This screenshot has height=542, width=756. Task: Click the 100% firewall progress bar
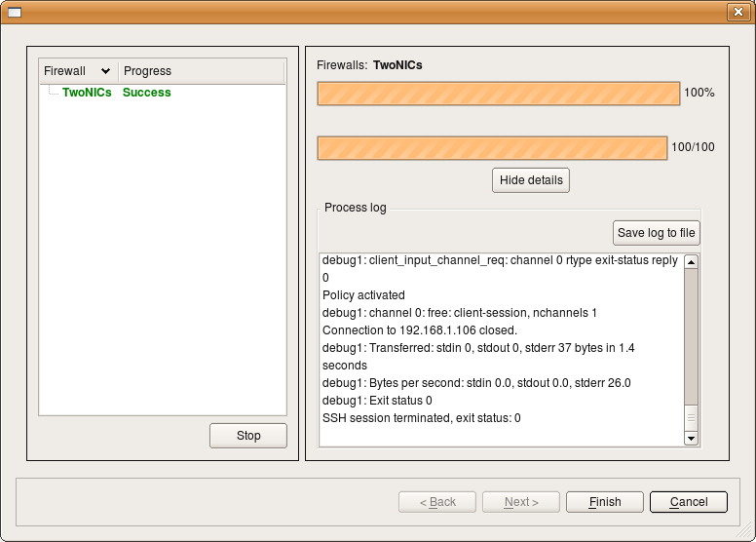click(499, 94)
